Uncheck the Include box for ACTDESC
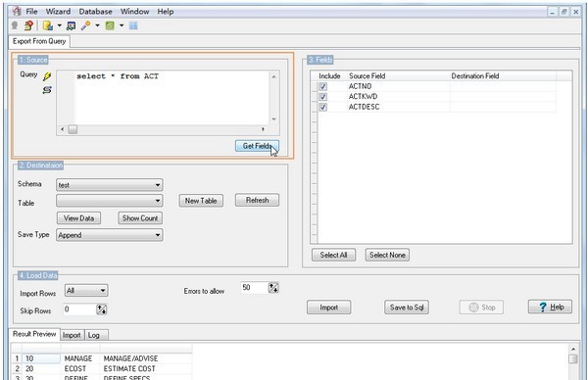This screenshot has width=588, height=380. click(322, 107)
